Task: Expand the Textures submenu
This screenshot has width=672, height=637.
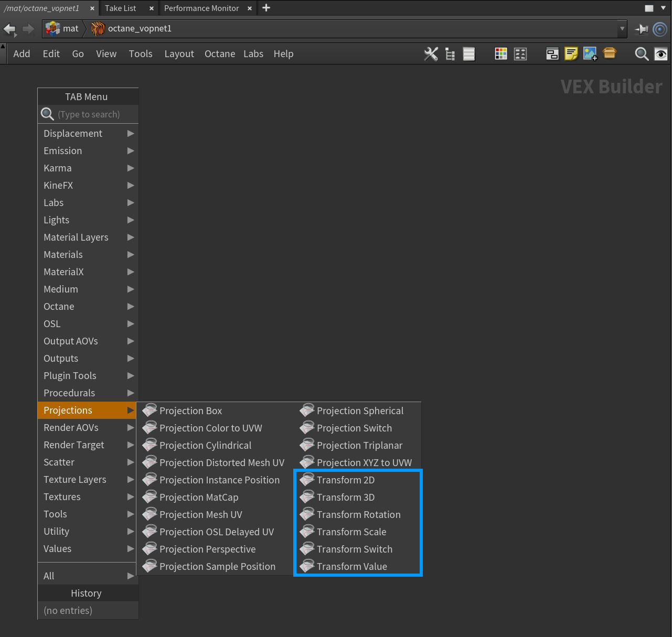Action: pos(88,496)
